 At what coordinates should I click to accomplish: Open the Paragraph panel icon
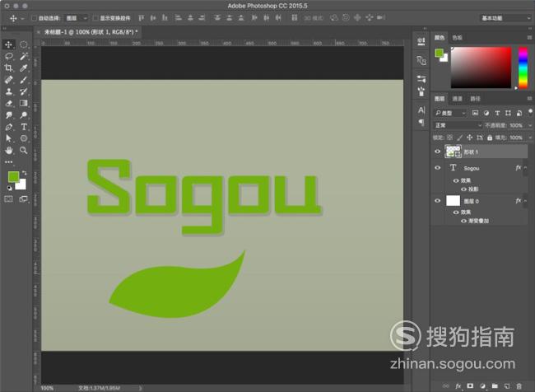click(421, 122)
